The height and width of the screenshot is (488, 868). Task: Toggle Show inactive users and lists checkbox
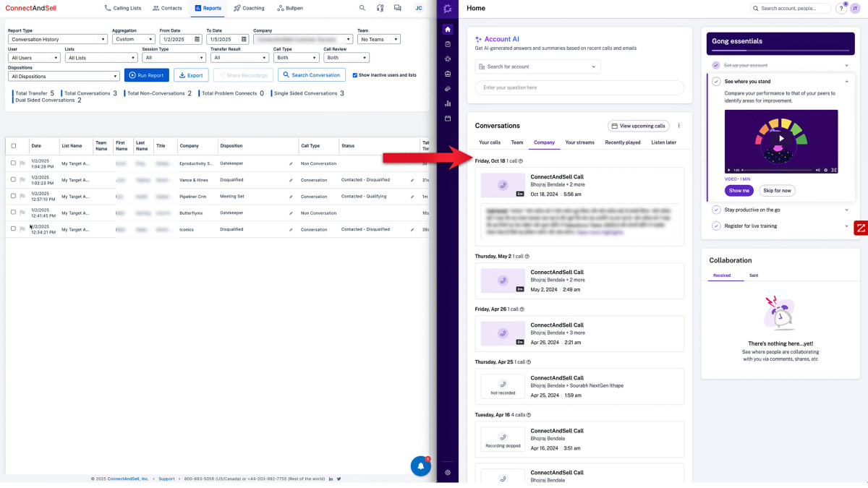pos(354,75)
